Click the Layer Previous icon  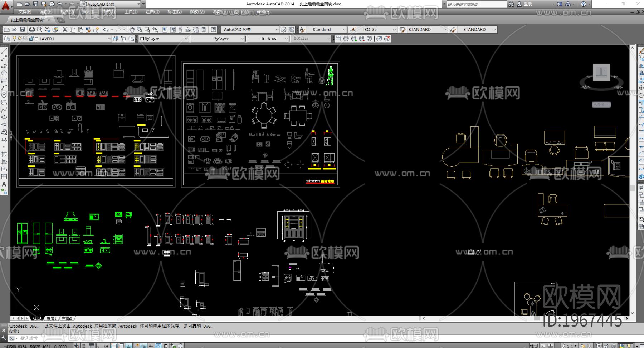[x=123, y=39]
